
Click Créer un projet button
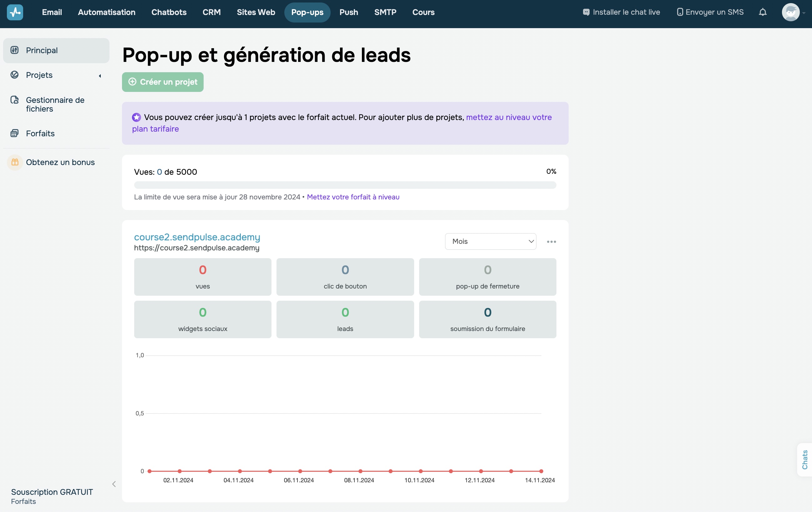coord(163,82)
